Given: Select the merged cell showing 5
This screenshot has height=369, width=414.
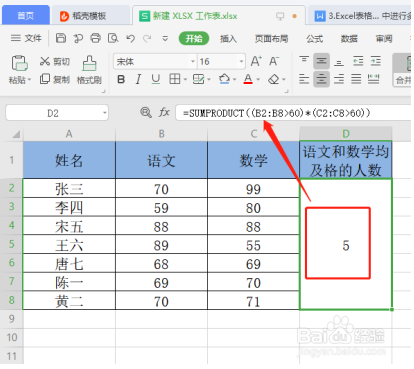Looking at the screenshot, I should [x=346, y=245].
